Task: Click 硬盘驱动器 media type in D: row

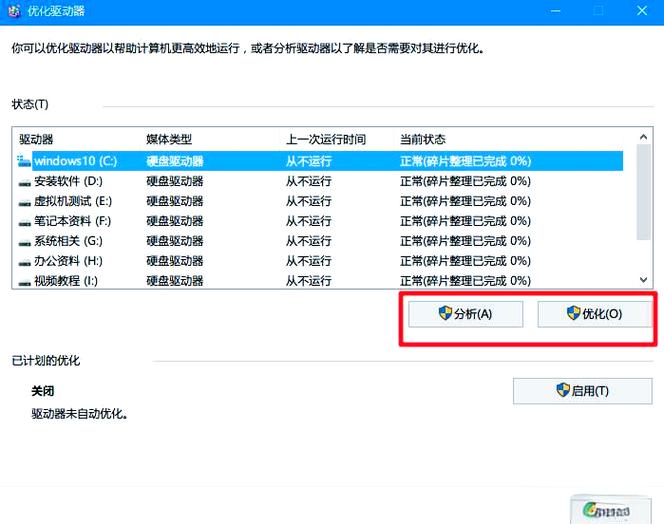Action: coord(174,181)
